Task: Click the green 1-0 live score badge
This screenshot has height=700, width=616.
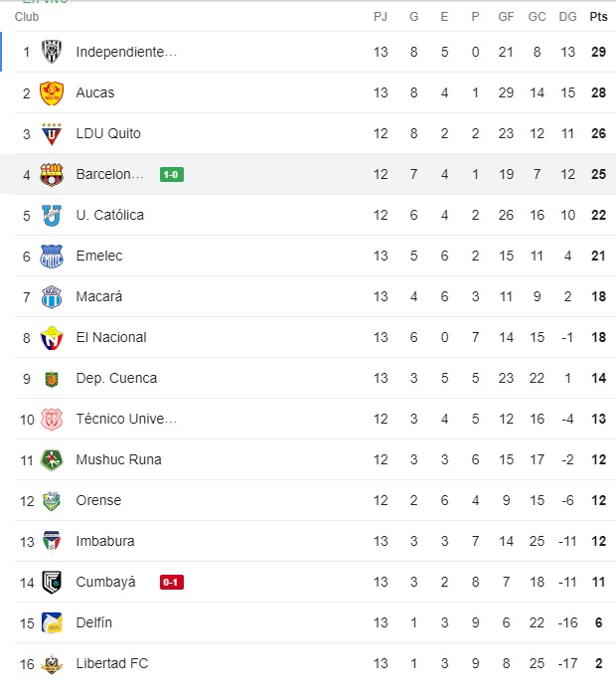Action: pyautogui.click(x=171, y=174)
